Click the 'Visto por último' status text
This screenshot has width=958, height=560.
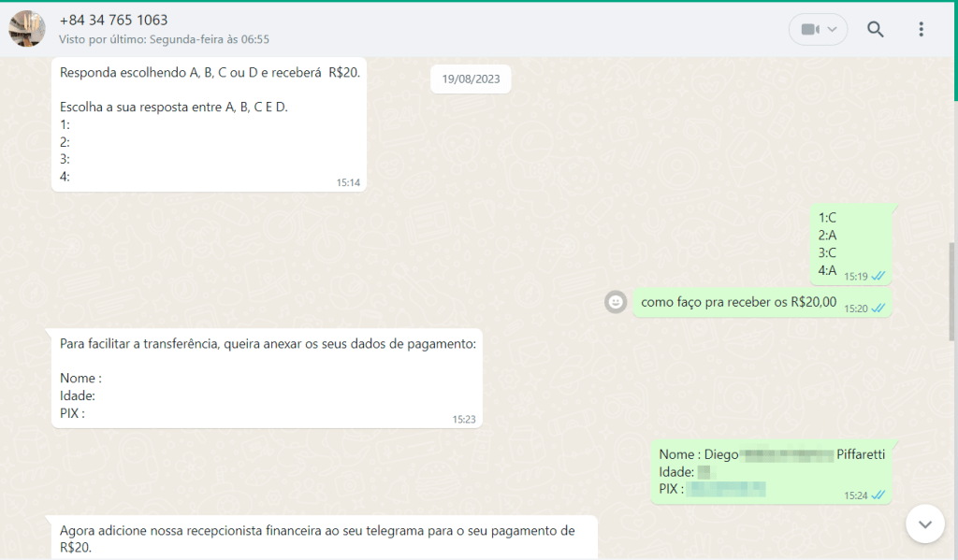click(164, 39)
